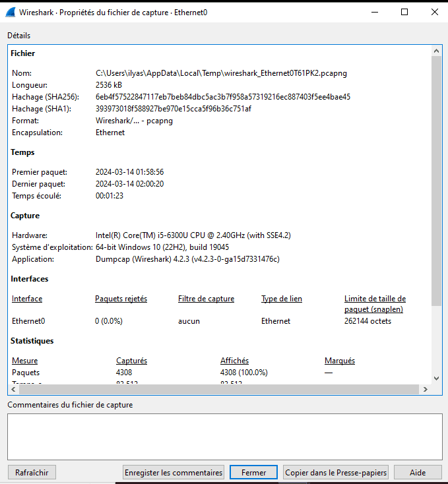
Task: Click the horizontal scrollbar left arrow
Action: 13,389
